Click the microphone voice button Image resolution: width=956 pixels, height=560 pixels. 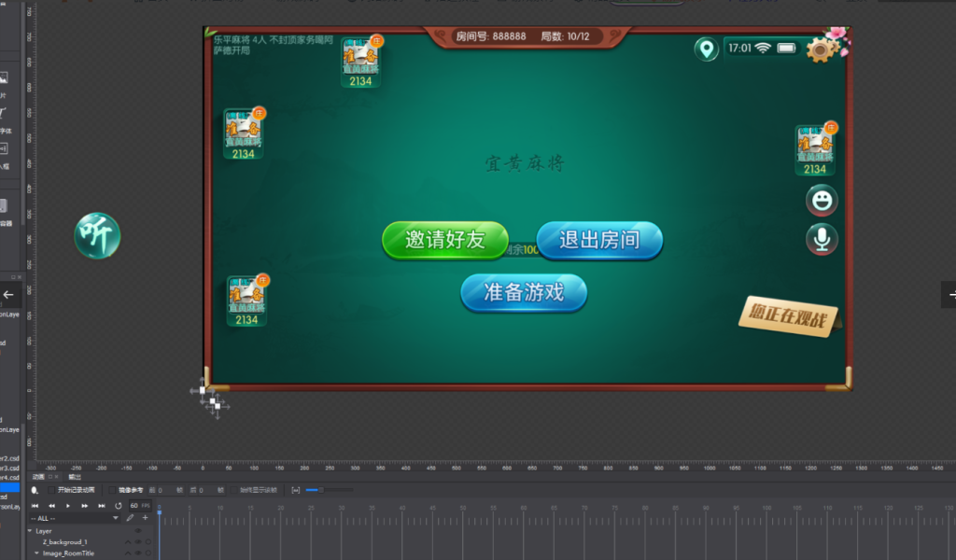pos(822,239)
